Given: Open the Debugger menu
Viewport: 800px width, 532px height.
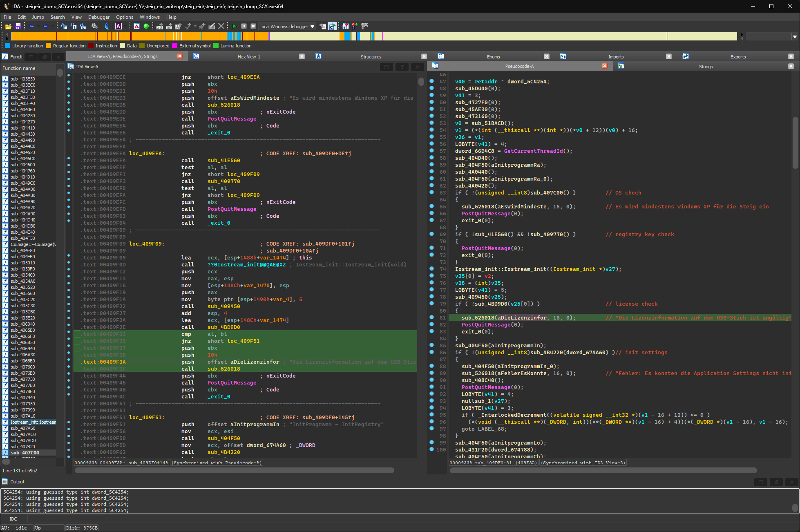Looking at the screenshot, I should point(98,17).
